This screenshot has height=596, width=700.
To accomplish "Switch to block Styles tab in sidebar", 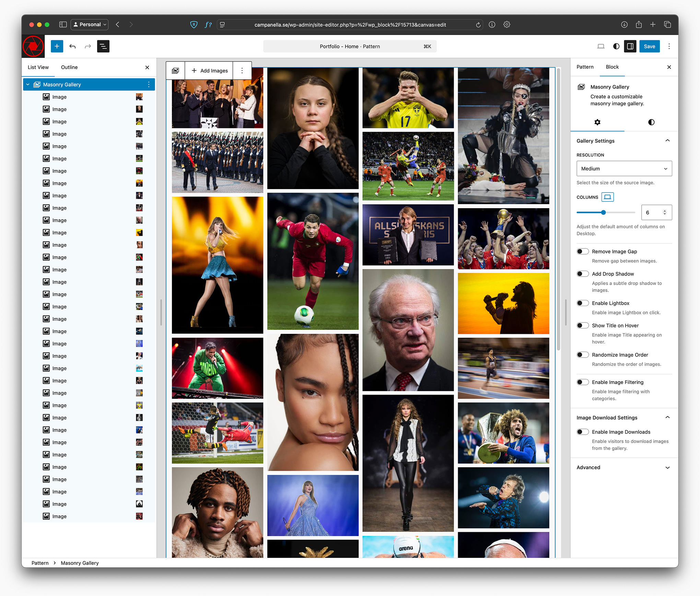I will coord(651,122).
